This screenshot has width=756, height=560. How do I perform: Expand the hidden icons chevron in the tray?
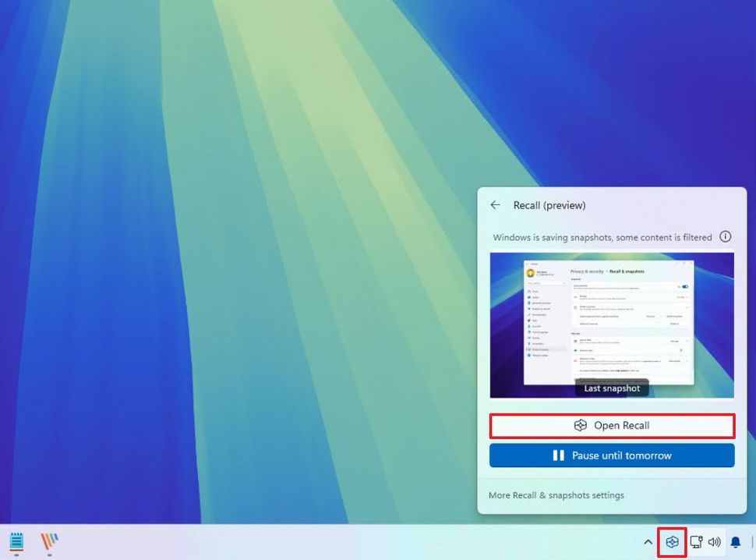pyautogui.click(x=648, y=541)
